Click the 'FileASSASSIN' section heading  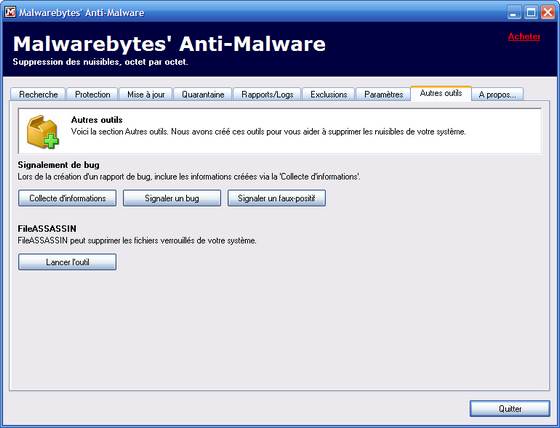47,229
